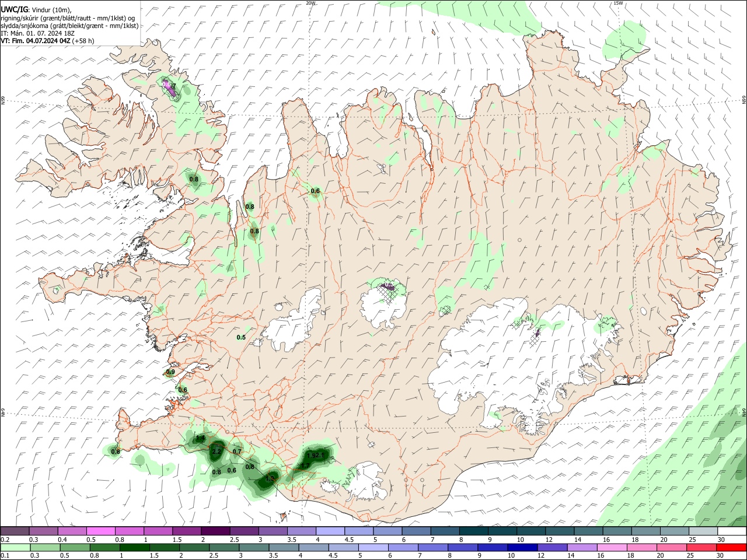Click the hatched purple snow patch on Hofsjökull glacier
Viewport: 747px width, 560px height.
[x=389, y=286]
